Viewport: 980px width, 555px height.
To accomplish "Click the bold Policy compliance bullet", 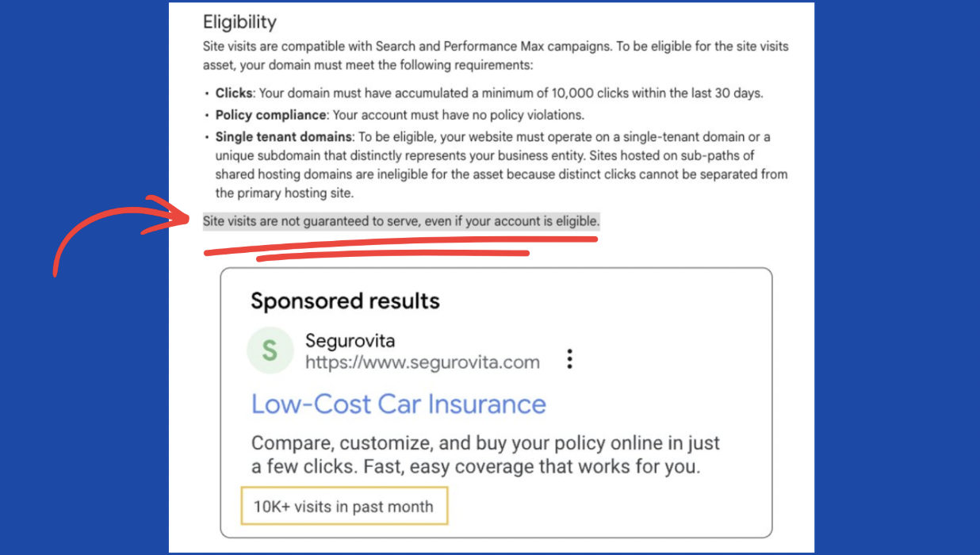I will tap(270, 115).
